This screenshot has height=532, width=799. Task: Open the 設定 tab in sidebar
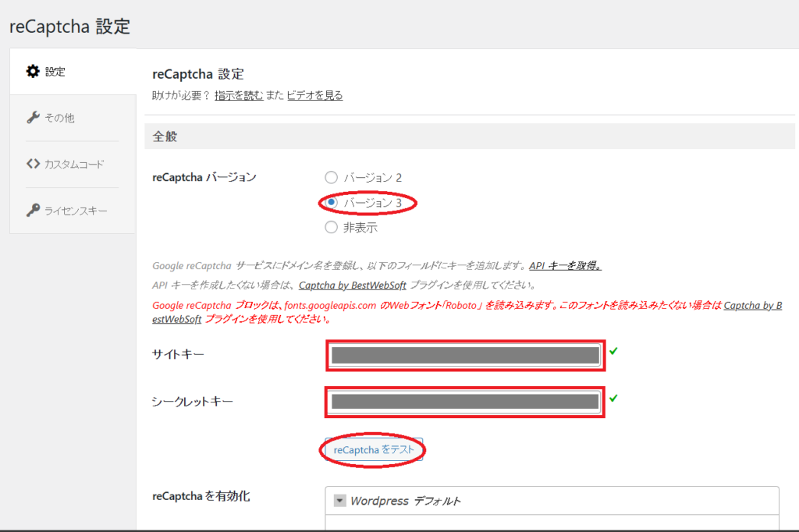click(x=55, y=72)
